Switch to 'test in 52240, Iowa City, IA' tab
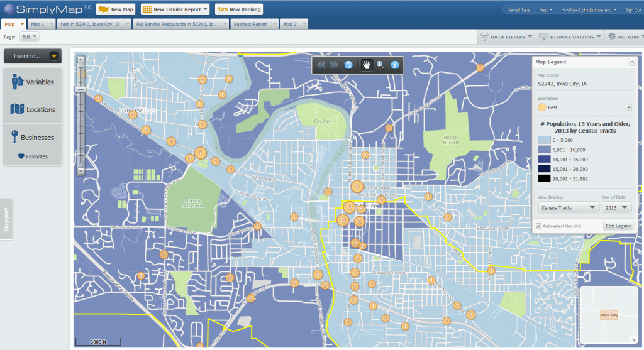The width and height of the screenshot is (644, 350). [91, 25]
